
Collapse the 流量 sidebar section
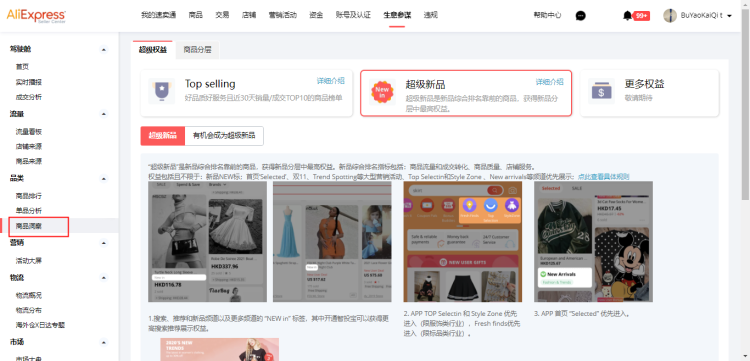(104, 114)
